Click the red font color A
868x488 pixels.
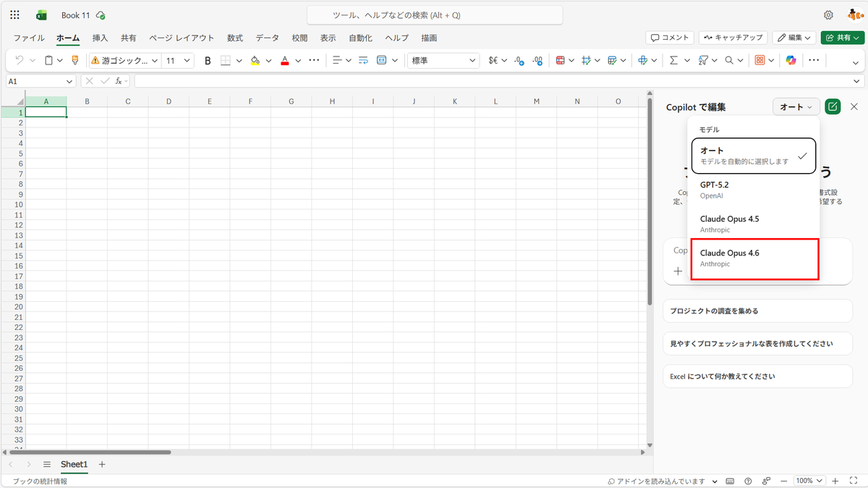pos(284,61)
